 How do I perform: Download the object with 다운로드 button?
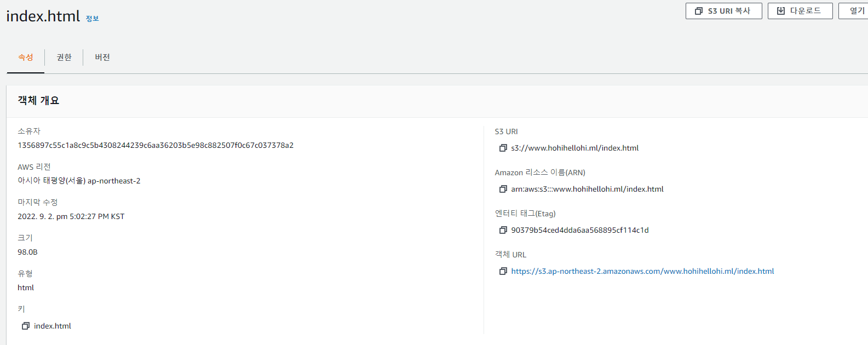[800, 11]
